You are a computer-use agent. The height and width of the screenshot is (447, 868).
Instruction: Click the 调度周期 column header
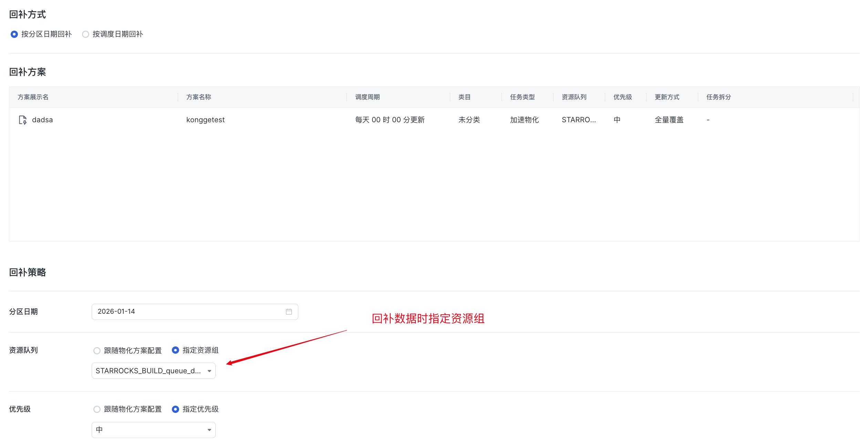[x=367, y=97]
